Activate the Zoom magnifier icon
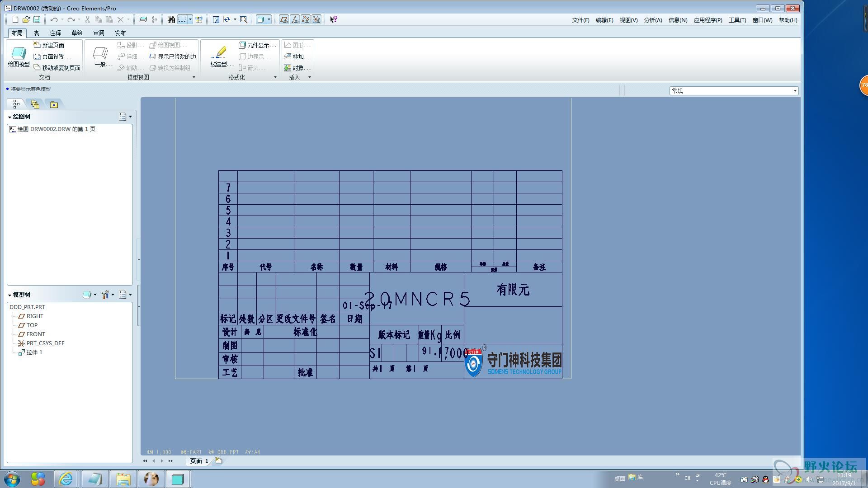868x488 pixels. (x=244, y=19)
